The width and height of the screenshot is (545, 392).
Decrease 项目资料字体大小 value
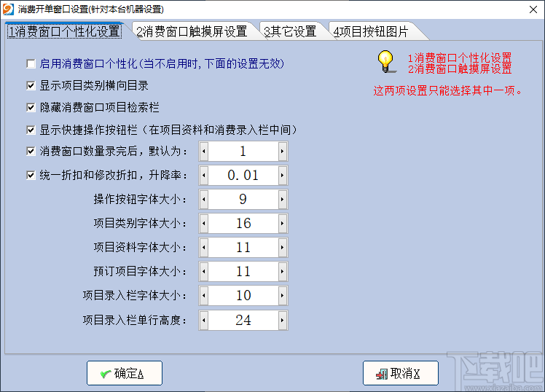pyautogui.click(x=204, y=248)
